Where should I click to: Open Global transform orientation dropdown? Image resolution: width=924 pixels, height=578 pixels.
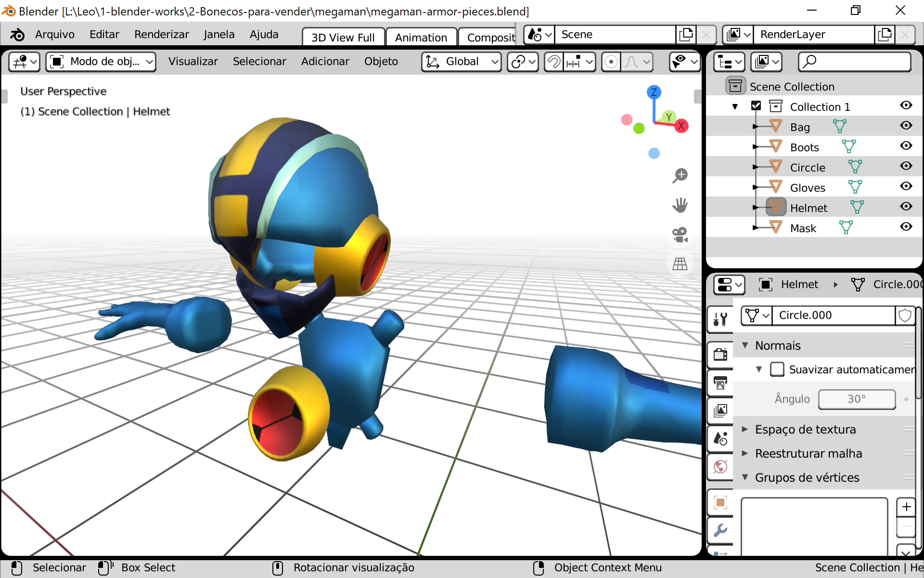(462, 62)
